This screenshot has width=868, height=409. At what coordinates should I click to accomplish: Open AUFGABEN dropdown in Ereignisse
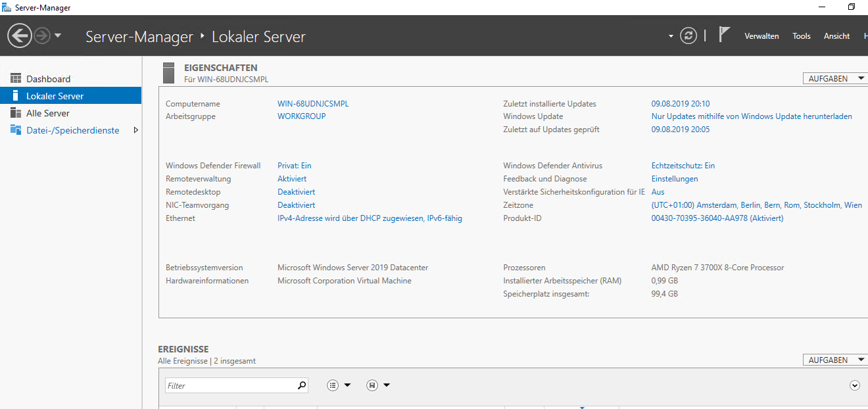tap(835, 360)
